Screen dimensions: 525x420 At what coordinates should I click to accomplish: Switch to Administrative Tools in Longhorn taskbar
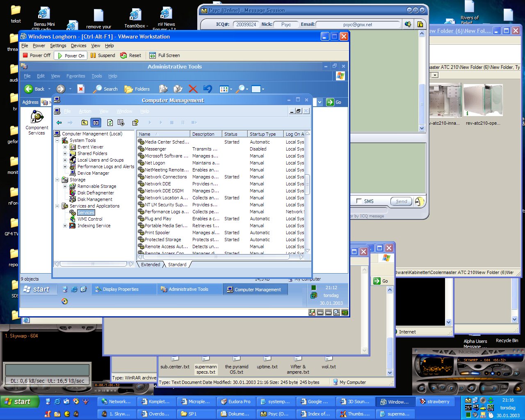click(190, 289)
